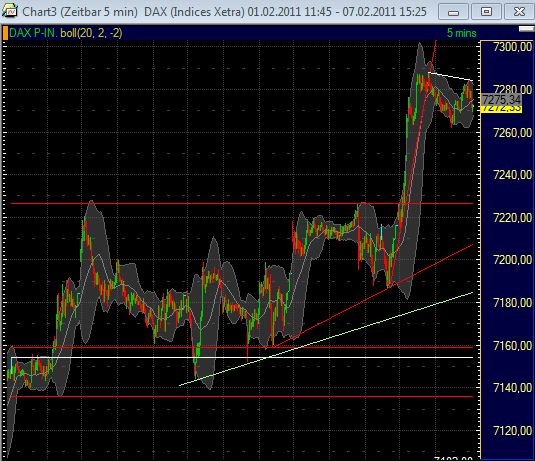This screenshot has height=461, width=535.
Task: Click the 7140,00 price axis label
Action: (512, 388)
